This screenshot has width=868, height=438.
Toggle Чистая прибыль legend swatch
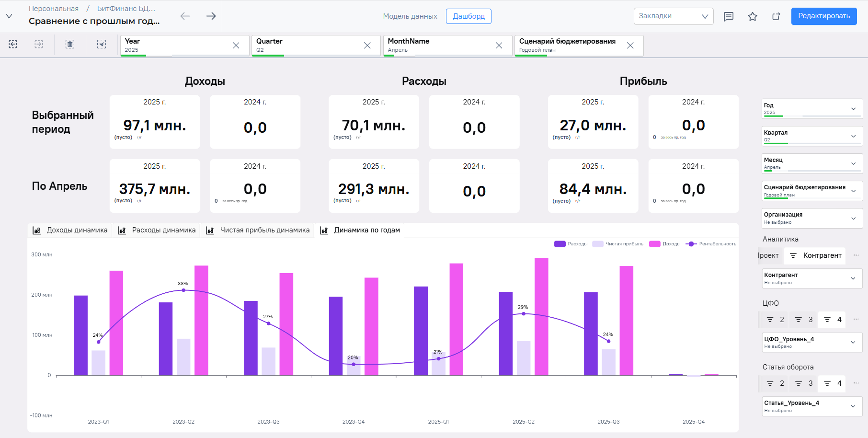(x=597, y=244)
